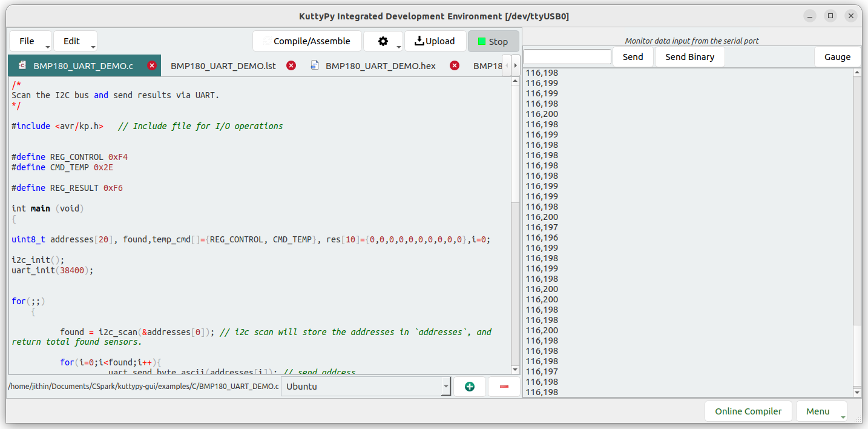Click the line '#define REG_RESULT 0xF6'
The height and width of the screenshot is (429, 868).
pyautogui.click(x=67, y=188)
